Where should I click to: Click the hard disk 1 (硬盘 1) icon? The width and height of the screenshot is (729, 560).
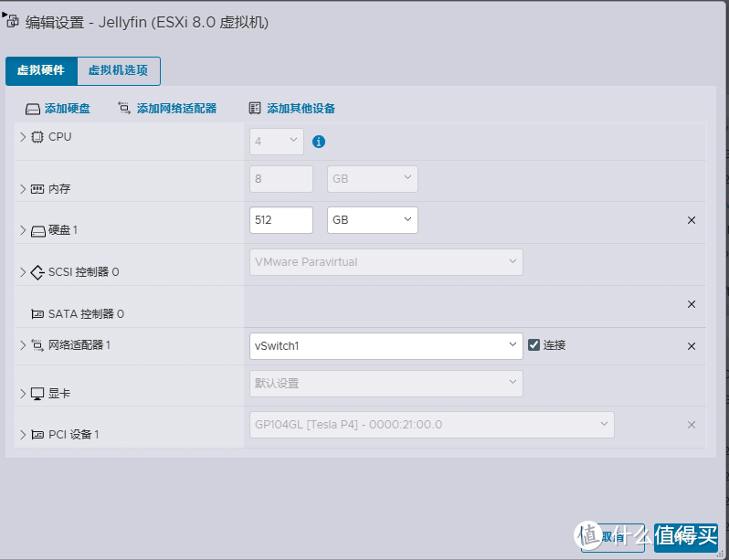click(x=37, y=231)
